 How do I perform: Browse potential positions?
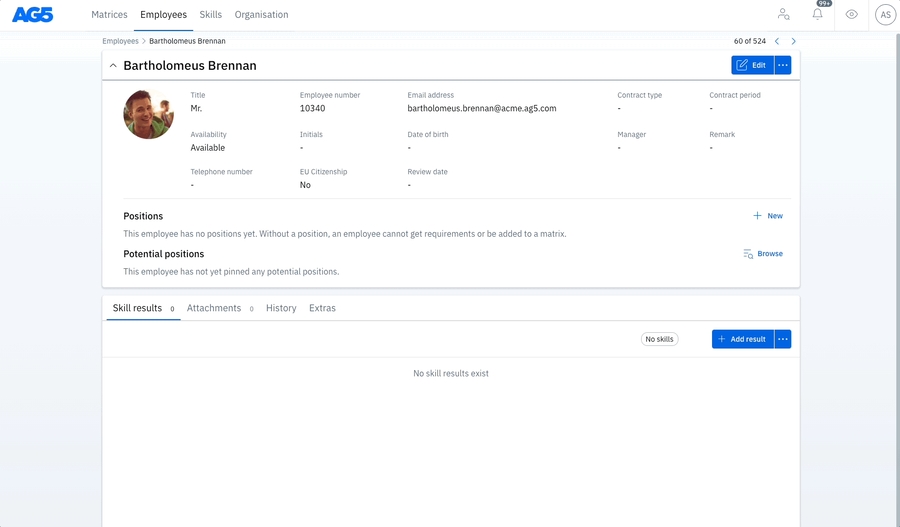763,254
